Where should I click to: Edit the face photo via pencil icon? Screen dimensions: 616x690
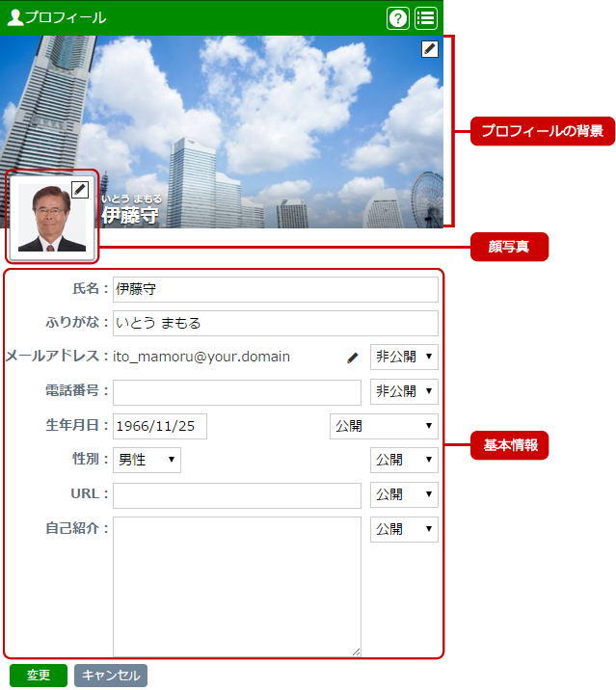pos(80,190)
